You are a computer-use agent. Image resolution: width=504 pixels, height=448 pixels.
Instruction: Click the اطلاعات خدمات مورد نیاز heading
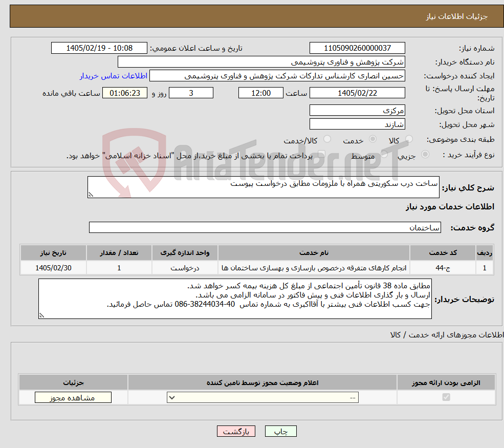[x=450, y=206]
